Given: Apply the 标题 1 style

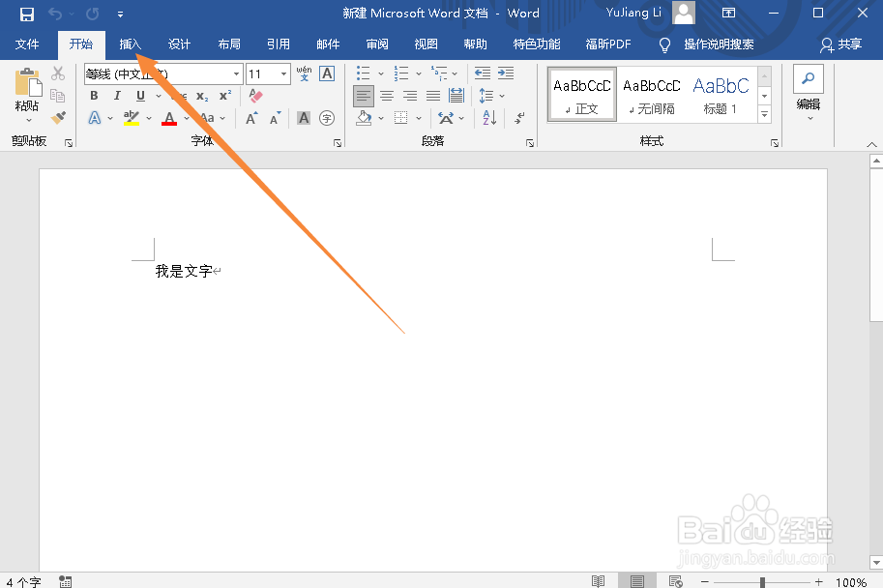Looking at the screenshot, I should pyautogui.click(x=721, y=95).
